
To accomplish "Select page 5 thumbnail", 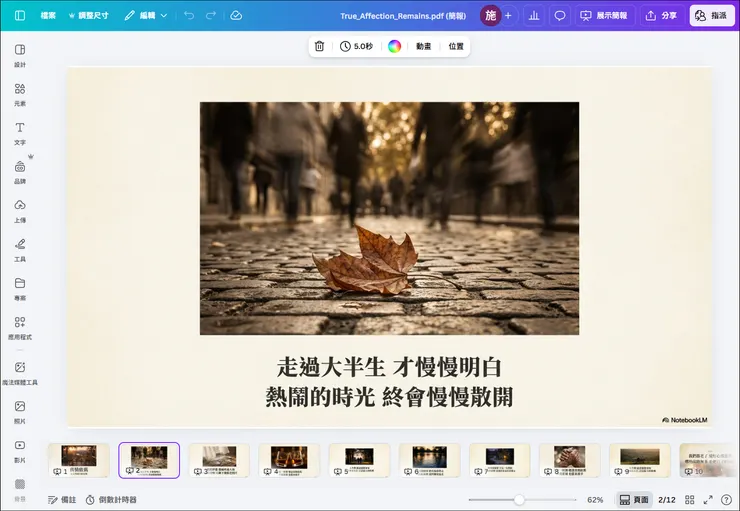I will tap(359, 460).
